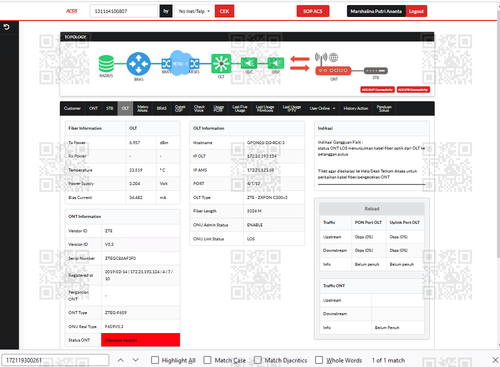
Task: Click the Tx Power value
Action: point(135,143)
